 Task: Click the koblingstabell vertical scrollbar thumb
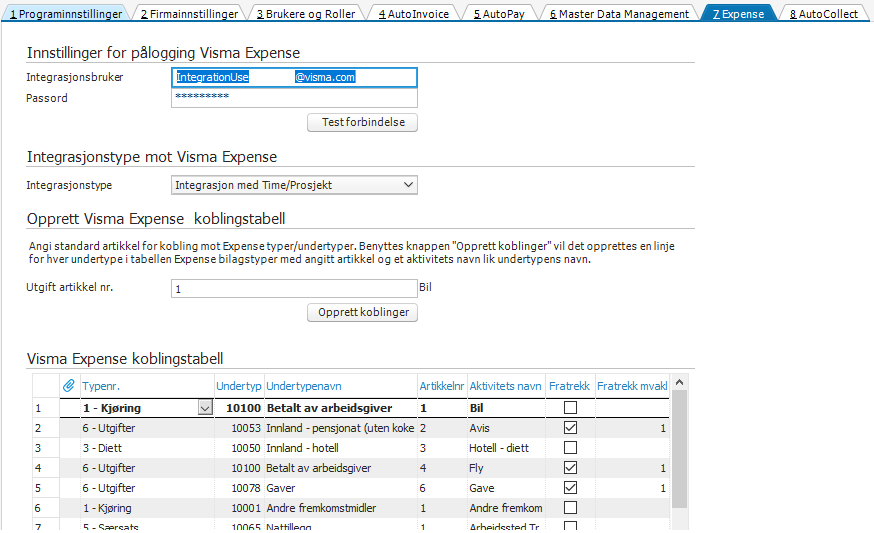pyautogui.click(x=679, y=449)
